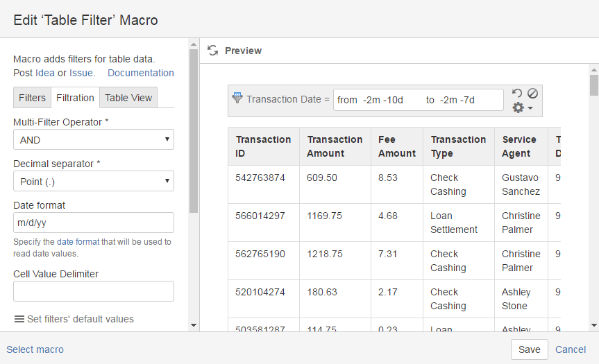599x364 pixels.
Task: Click the Select macro link
Action: (x=35, y=349)
